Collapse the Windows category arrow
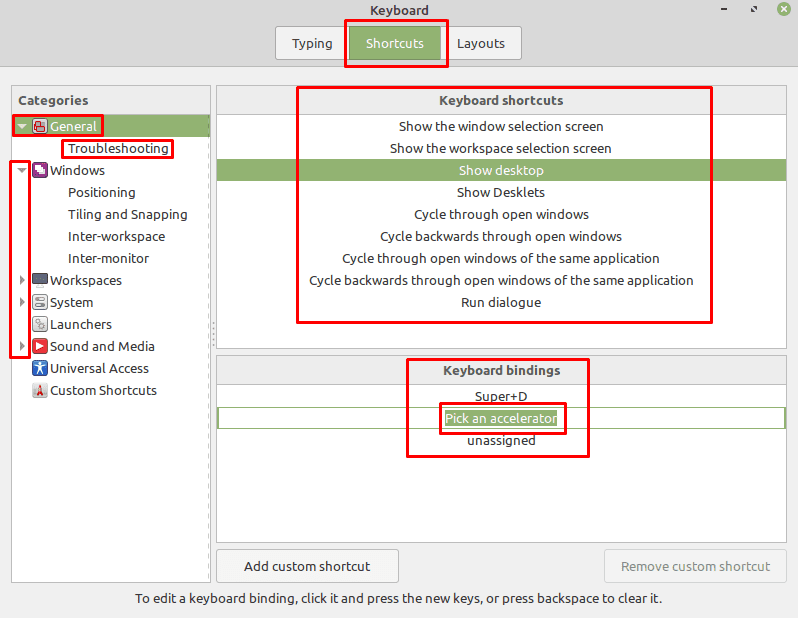This screenshot has height=618, width=798. pos(22,170)
